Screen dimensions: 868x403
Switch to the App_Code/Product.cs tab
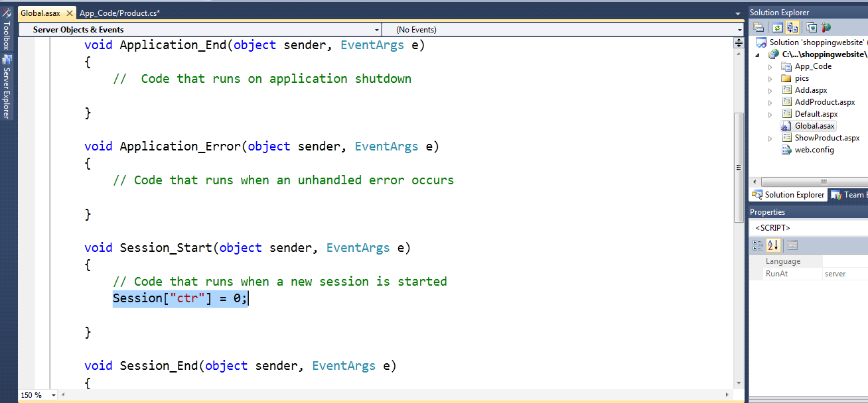pyautogui.click(x=119, y=12)
